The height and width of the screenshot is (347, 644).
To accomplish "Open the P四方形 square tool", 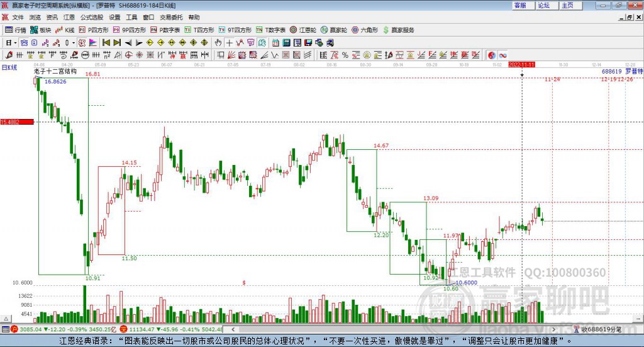I will [94, 30].
